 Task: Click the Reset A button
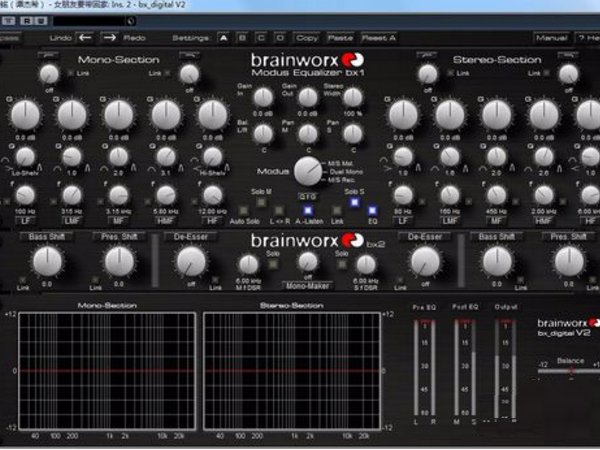(x=378, y=38)
